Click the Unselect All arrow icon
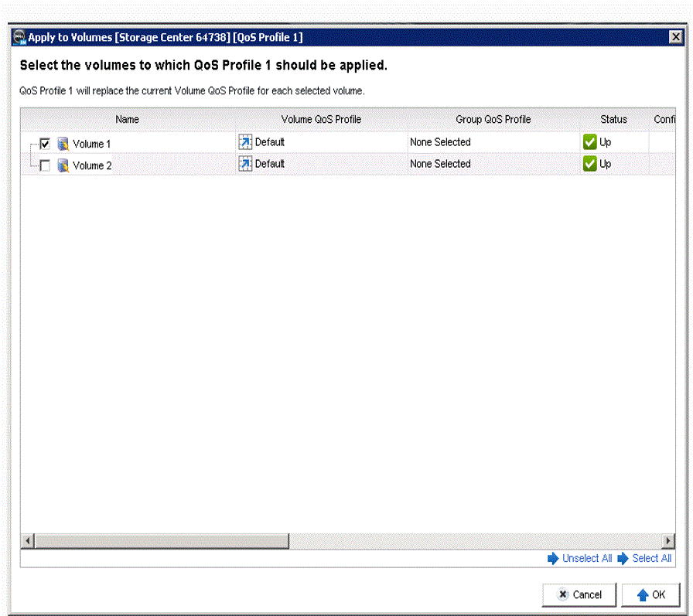This screenshot has height=616, width=693. (553, 558)
